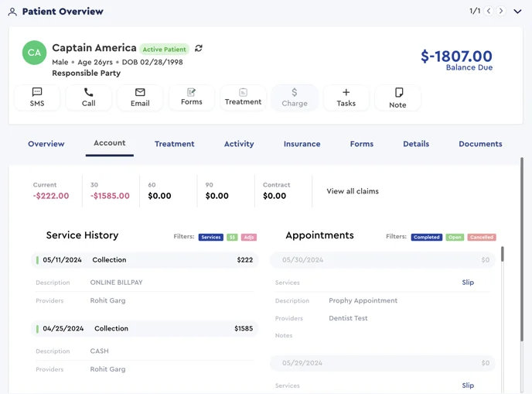Expand the 05/11/2024 Collection entry
The height and width of the screenshot is (394, 532).
click(x=145, y=260)
